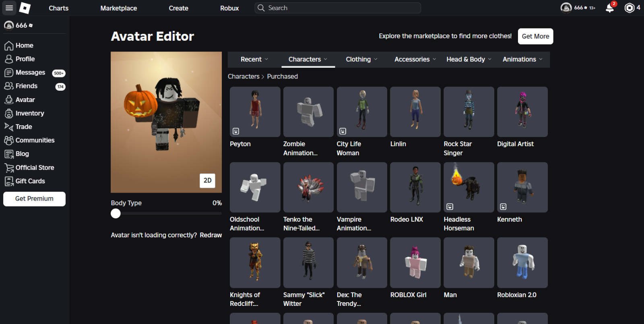644x324 pixels.
Task: Open Gift Cards in the sidebar
Action: tap(30, 181)
